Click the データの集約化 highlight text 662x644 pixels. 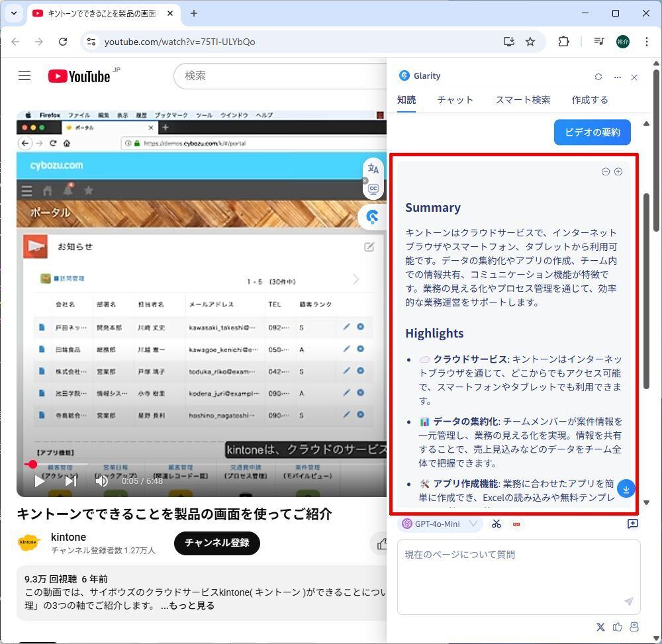[x=465, y=421]
